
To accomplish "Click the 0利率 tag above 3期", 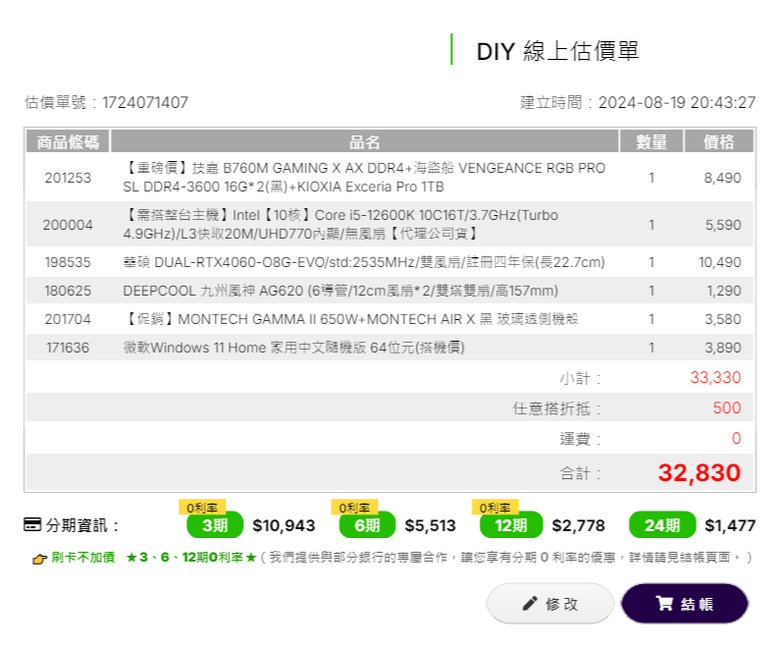I will click(x=202, y=507).
